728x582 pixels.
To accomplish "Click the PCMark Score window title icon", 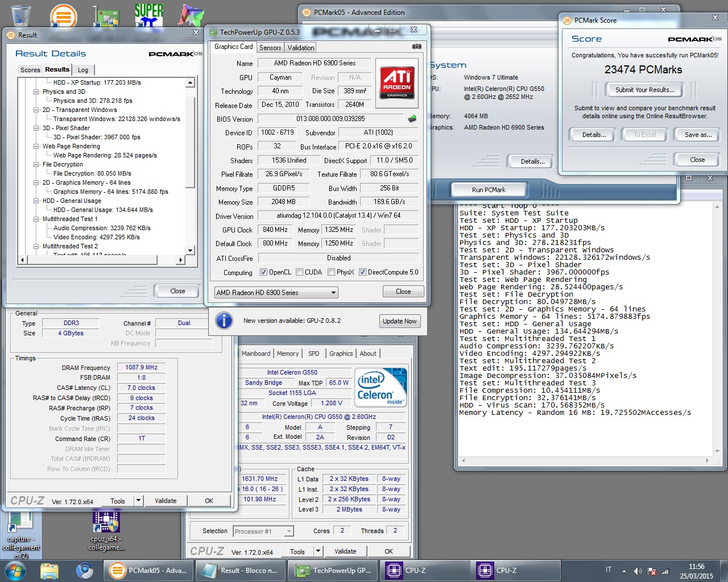I will tap(567, 20).
